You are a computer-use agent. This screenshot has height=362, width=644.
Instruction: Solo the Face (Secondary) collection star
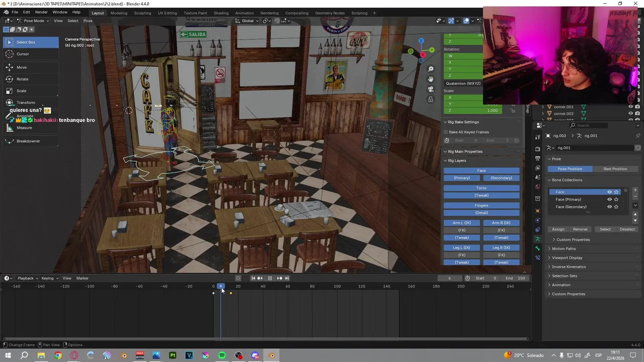616,207
